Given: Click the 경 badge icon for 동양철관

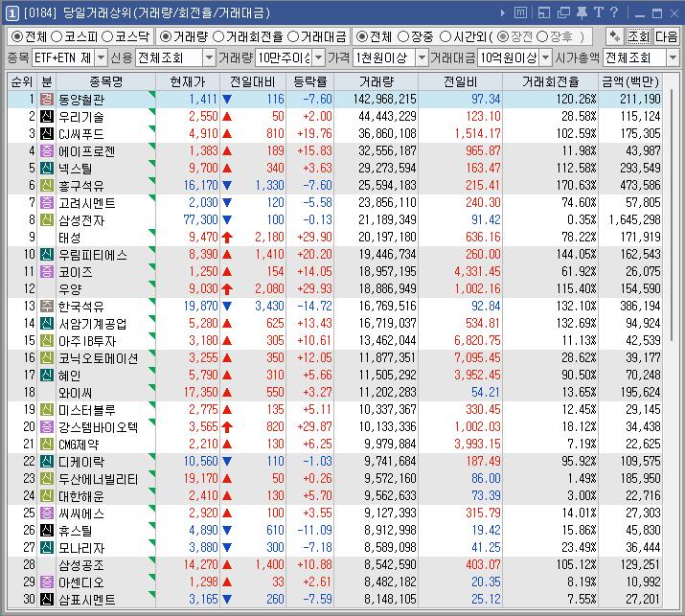Looking at the screenshot, I should click(x=47, y=100).
